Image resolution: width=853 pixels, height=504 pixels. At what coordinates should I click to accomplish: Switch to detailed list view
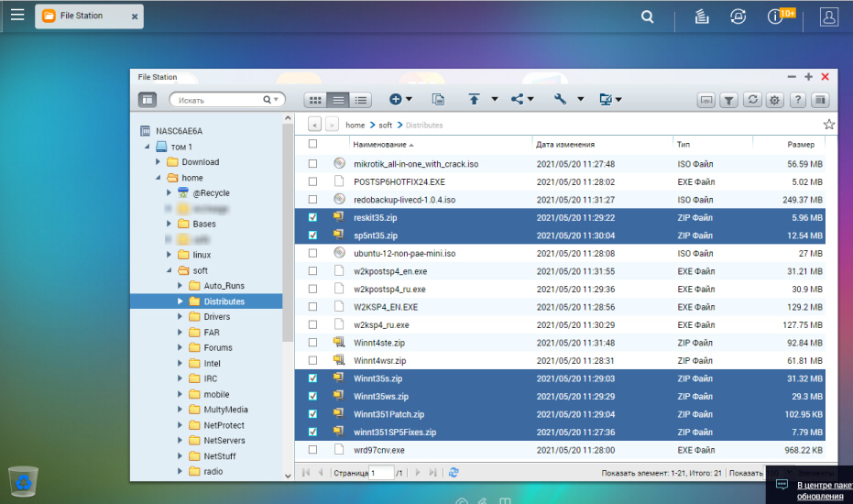click(x=360, y=100)
